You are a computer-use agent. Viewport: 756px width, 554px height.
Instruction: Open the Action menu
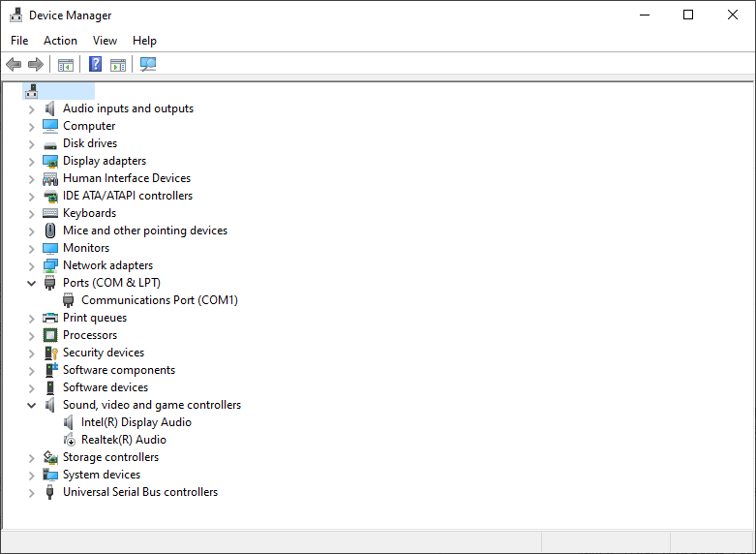click(60, 41)
